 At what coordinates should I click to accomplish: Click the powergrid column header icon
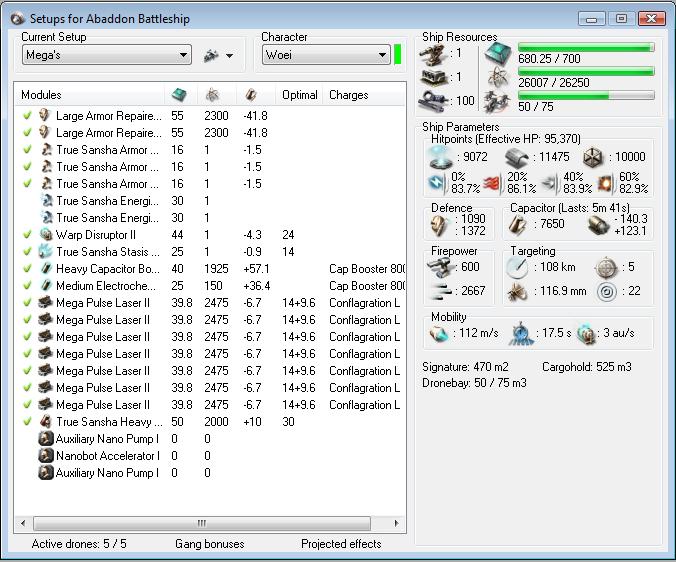pos(213,94)
